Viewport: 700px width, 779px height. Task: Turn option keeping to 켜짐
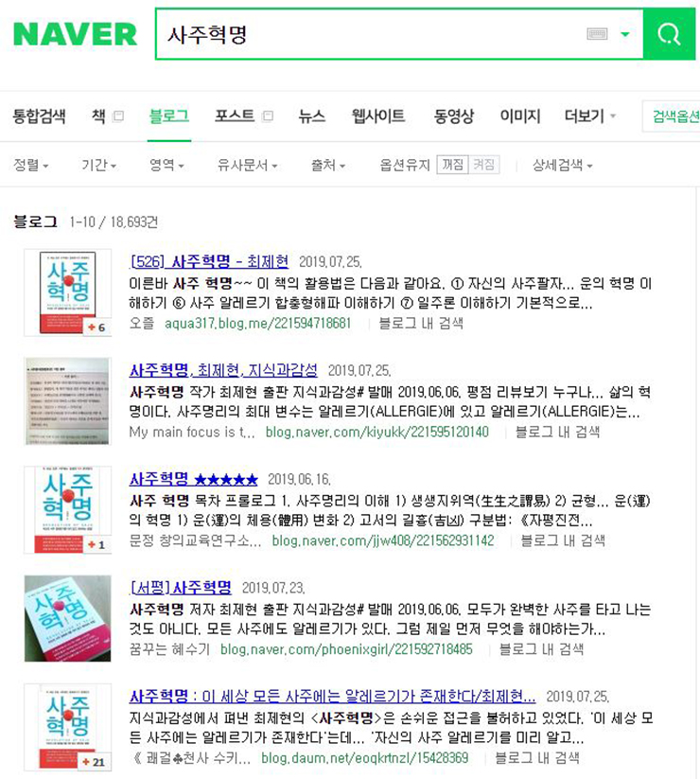pyautogui.click(x=483, y=165)
